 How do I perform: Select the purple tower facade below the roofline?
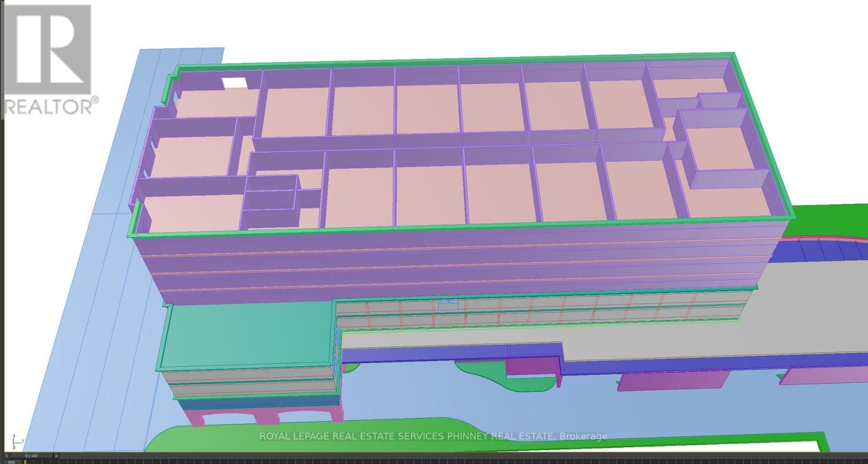434,260
